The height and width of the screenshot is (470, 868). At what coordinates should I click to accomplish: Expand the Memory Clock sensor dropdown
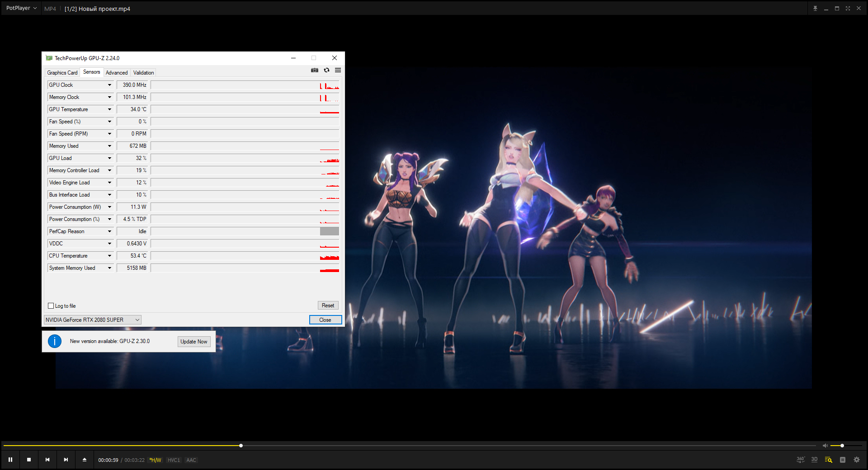[109, 97]
